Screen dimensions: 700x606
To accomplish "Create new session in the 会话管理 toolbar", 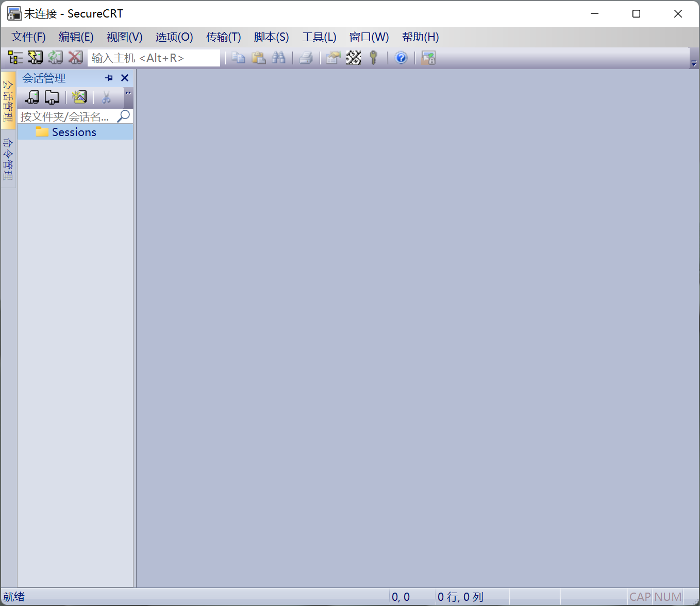I will pos(32,97).
